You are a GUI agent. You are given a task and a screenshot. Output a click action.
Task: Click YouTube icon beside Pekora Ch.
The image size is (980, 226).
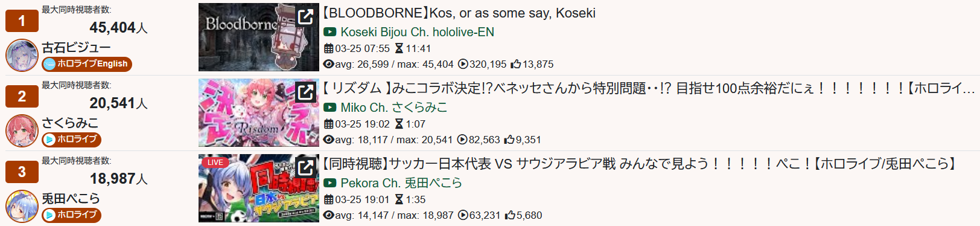click(329, 183)
